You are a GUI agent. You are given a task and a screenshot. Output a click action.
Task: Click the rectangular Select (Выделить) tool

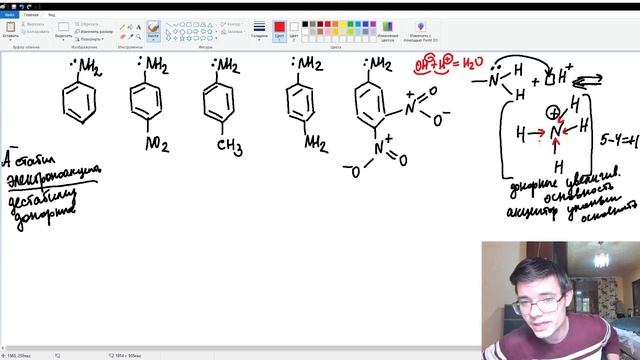(x=63, y=27)
